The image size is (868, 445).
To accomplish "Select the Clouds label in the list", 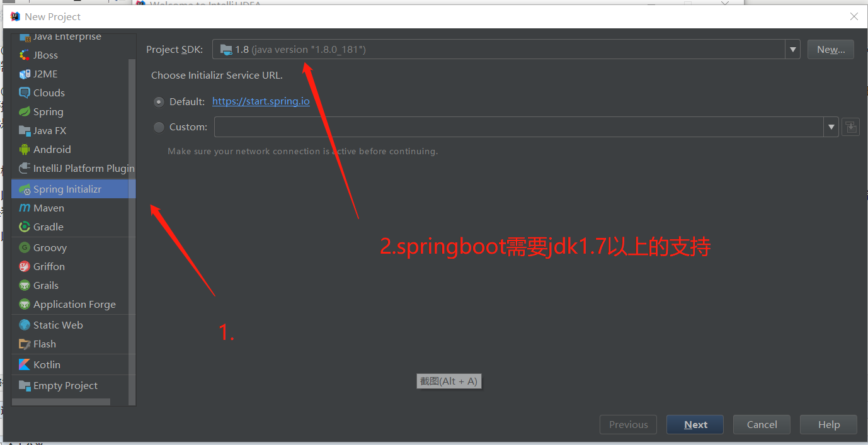I will [49, 93].
